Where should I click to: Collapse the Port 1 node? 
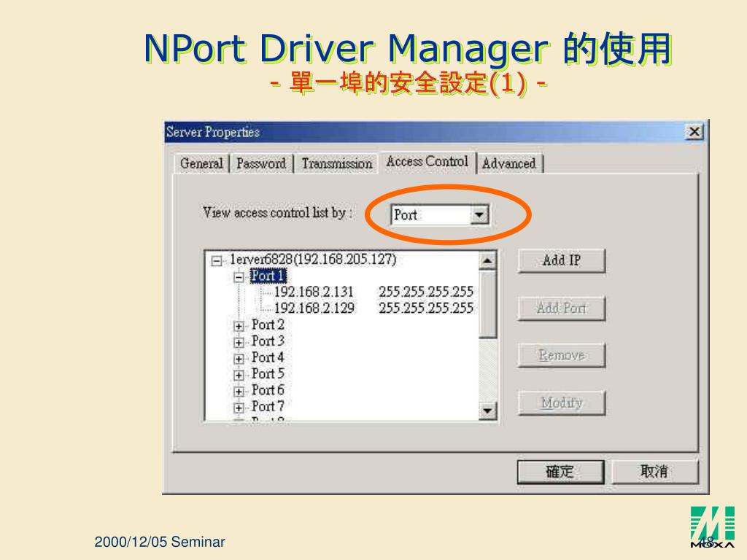[x=239, y=276]
